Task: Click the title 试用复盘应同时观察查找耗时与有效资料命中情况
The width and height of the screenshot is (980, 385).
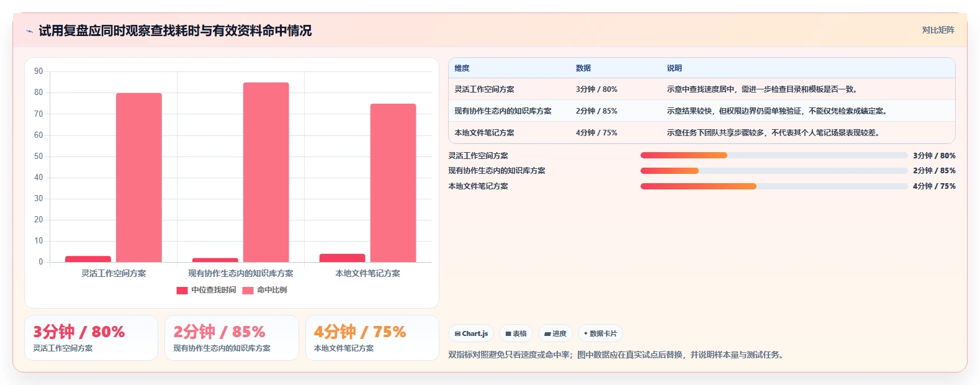Action: click(x=175, y=31)
